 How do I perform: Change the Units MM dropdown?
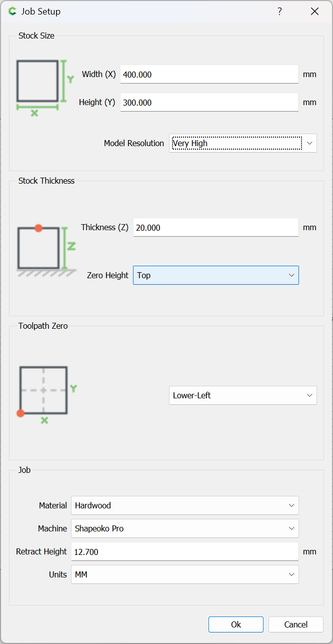185,574
